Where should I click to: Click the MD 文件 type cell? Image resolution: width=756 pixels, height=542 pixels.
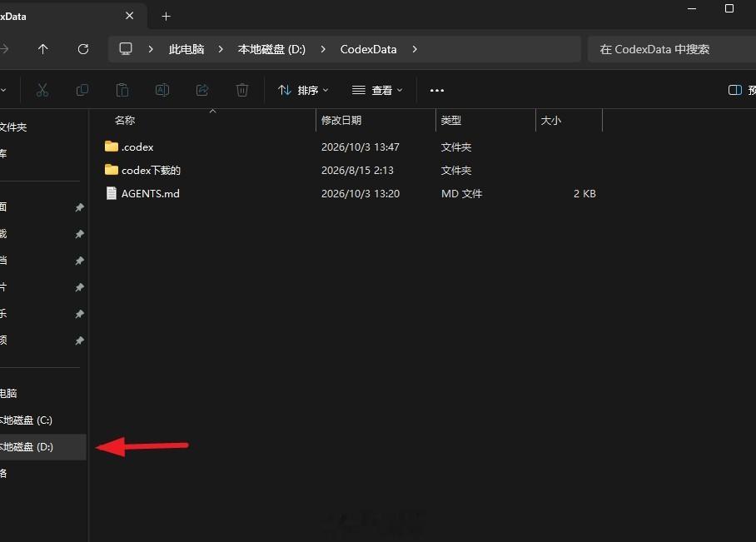tap(461, 193)
